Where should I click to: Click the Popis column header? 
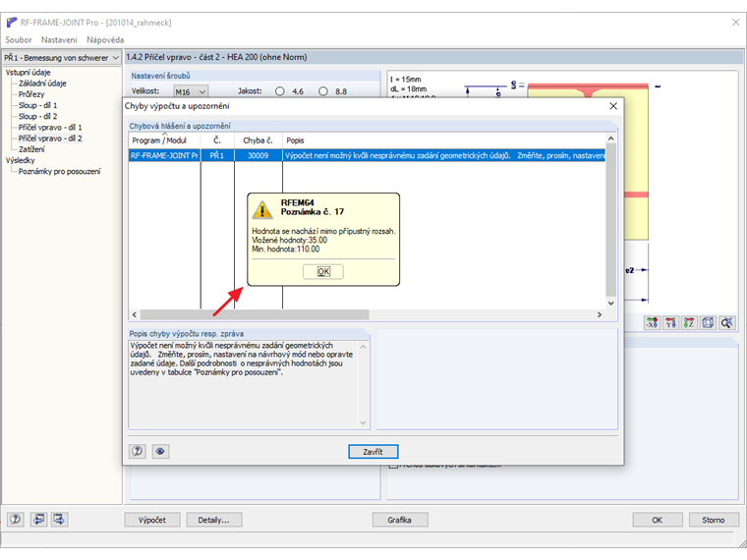click(x=443, y=140)
